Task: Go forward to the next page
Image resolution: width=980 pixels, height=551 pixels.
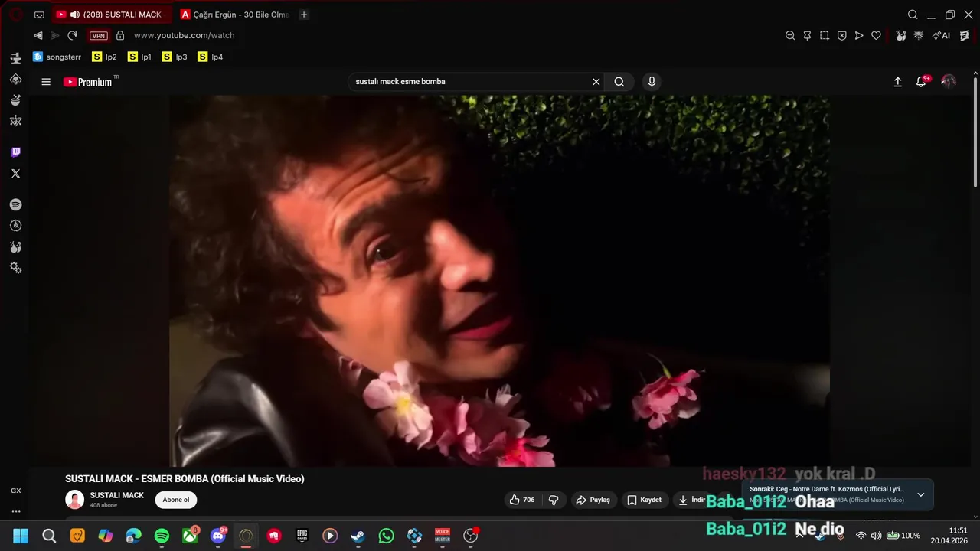Action: 54,35
